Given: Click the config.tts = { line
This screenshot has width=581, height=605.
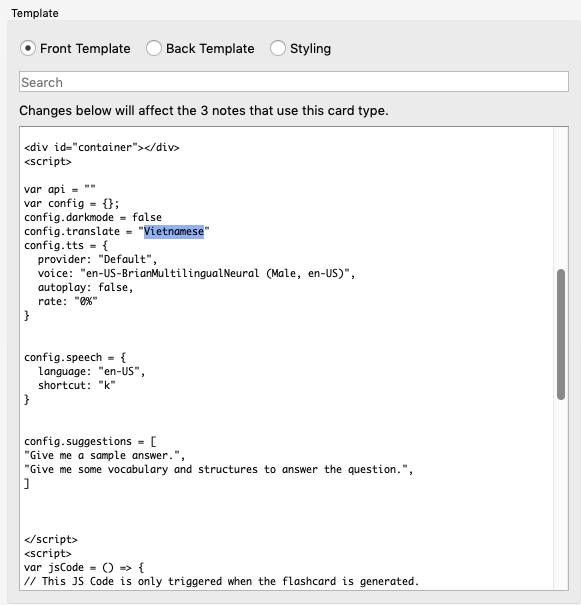Looking at the screenshot, I should [66, 245].
